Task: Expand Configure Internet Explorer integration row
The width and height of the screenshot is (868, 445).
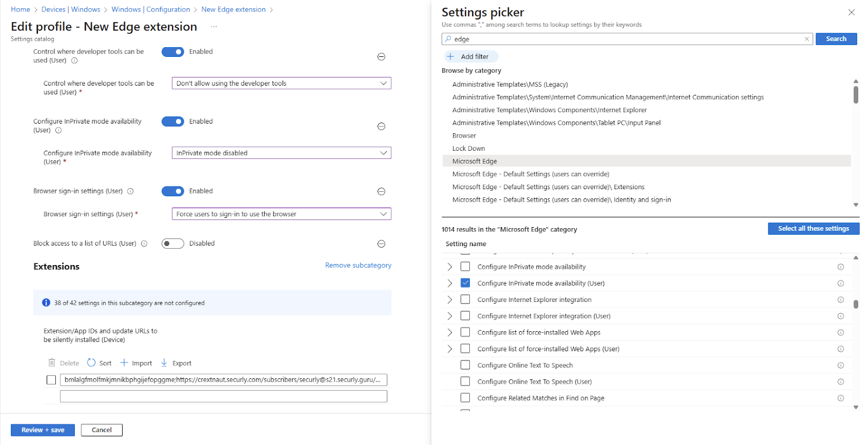Action: [450, 300]
